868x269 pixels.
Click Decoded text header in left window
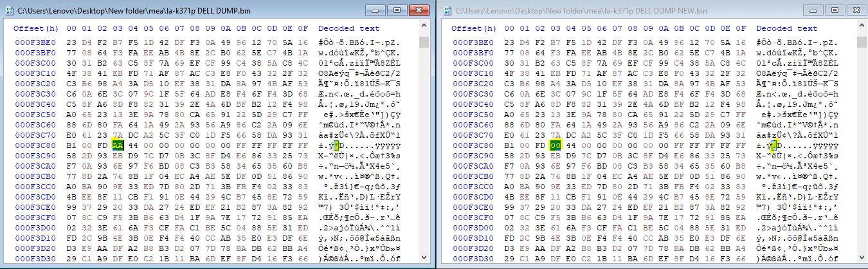(x=348, y=28)
